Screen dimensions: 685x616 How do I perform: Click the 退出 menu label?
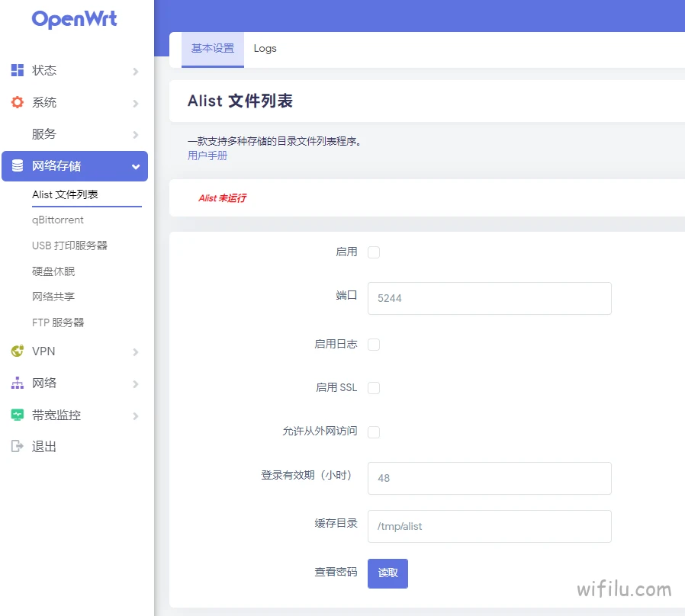pos(44,446)
